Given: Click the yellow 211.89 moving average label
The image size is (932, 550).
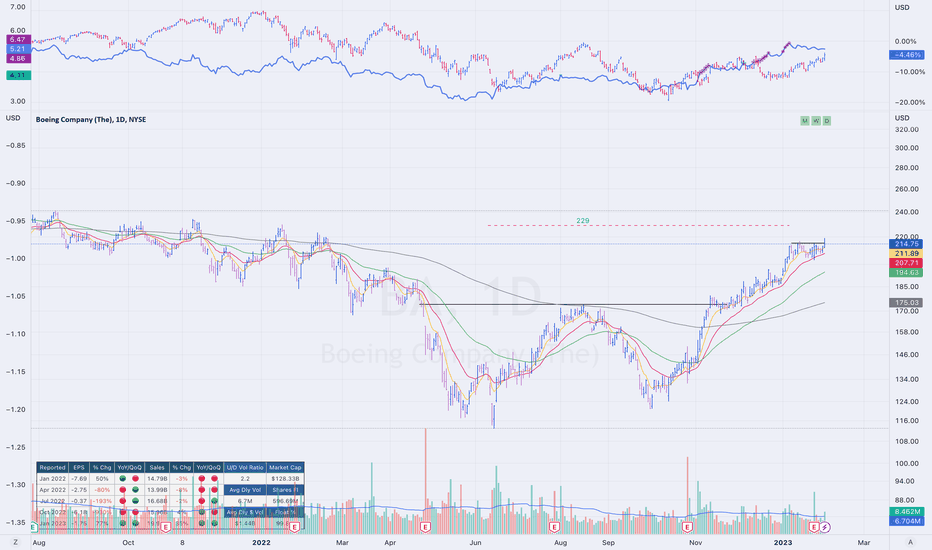Looking at the screenshot, I should pos(906,253).
